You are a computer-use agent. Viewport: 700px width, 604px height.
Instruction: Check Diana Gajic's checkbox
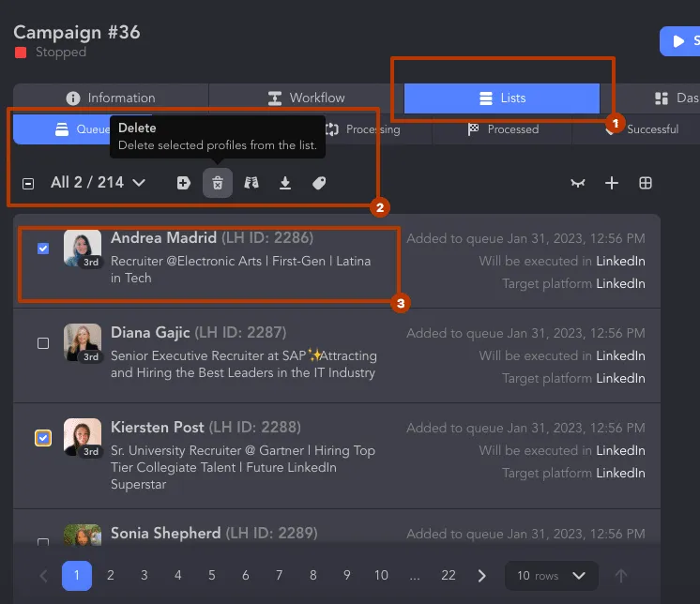[x=43, y=343]
